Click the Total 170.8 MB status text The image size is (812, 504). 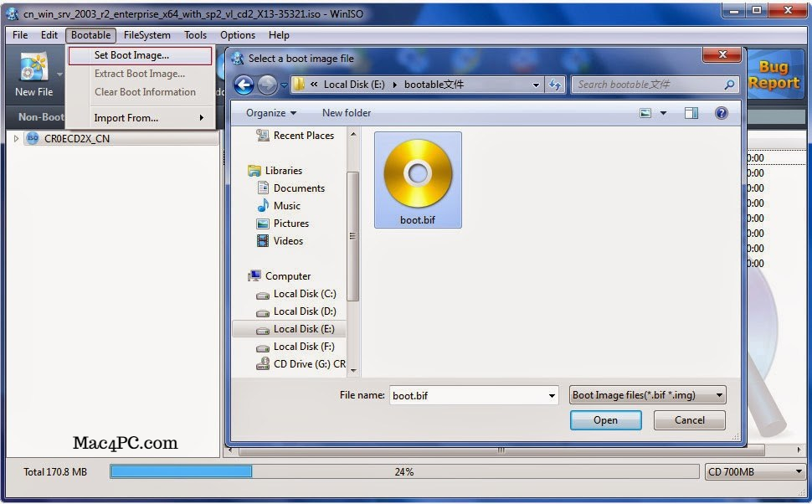pos(55,472)
